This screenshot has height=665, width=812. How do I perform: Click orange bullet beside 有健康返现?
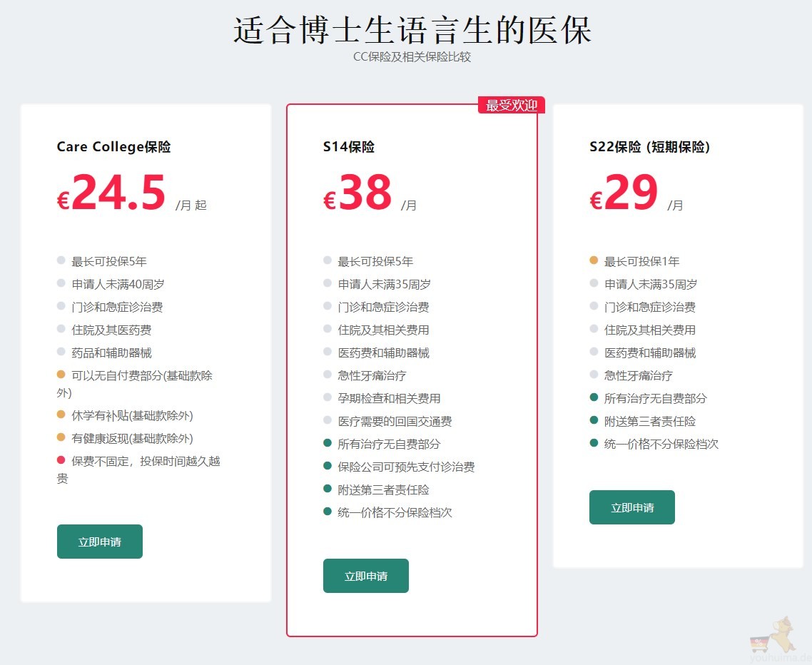point(61,437)
